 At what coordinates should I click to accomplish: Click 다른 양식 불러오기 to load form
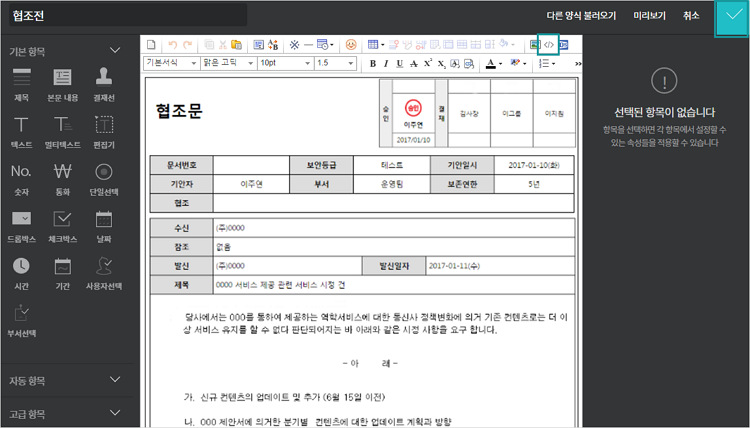(x=581, y=16)
